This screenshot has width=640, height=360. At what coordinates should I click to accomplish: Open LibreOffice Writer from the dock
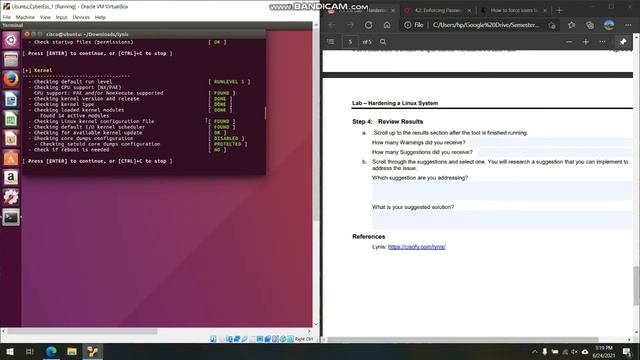coord(11,99)
